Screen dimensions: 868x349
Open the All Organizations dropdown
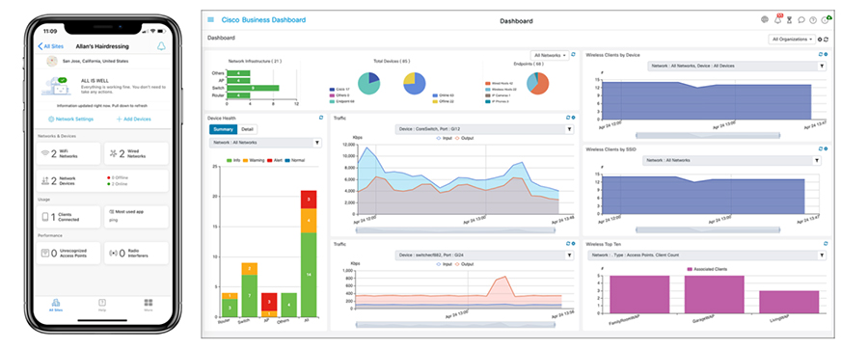tap(792, 40)
